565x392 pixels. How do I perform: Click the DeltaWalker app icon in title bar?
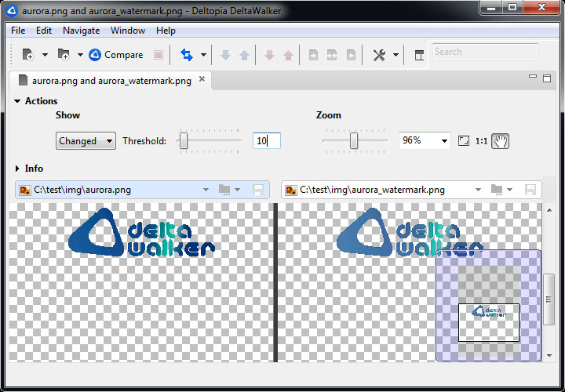pyautogui.click(x=12, y=11)
